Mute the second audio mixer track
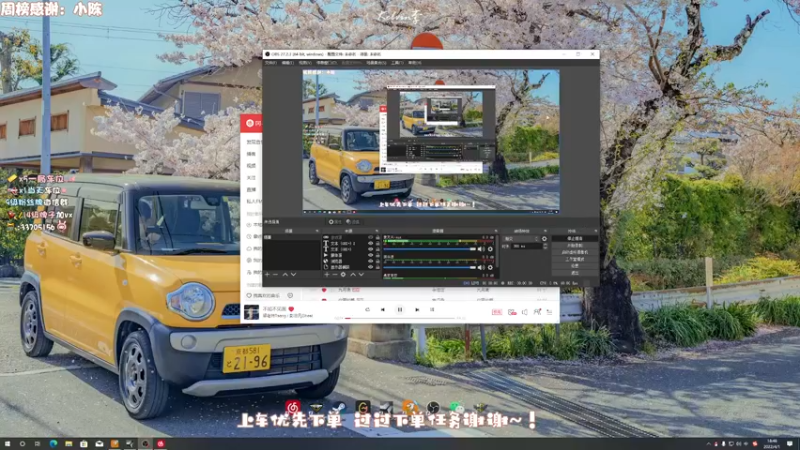 [x=480, y=267]
